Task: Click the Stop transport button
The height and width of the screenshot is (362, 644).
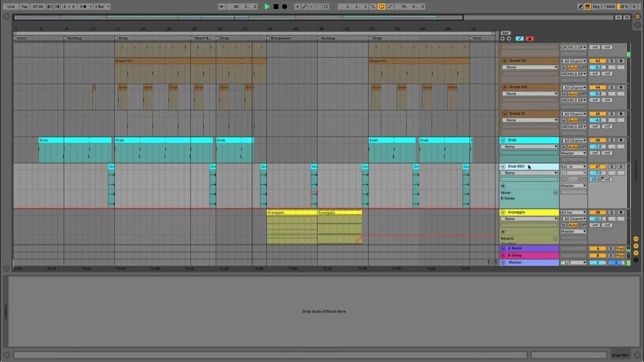Action: coord(276,7)
